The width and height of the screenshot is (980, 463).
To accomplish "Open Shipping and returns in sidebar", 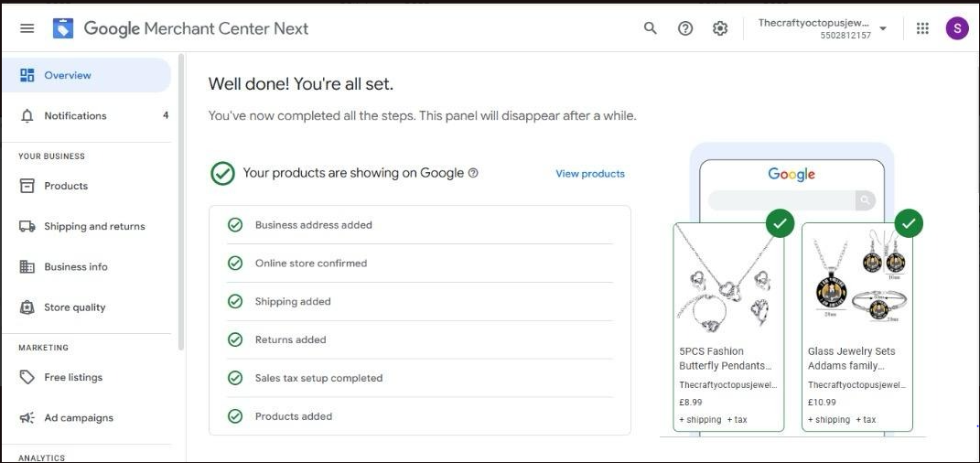I will click(94, 227).
